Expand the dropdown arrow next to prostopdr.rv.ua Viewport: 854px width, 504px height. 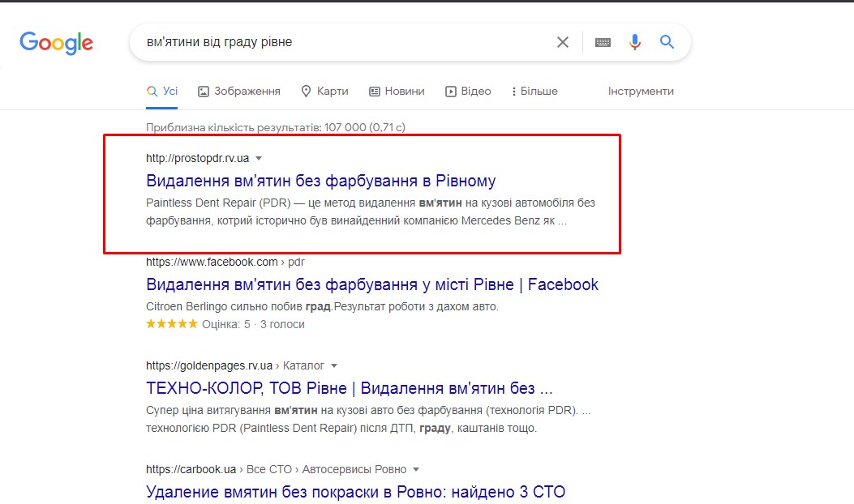pyautogui.click(x=259, y=158)
